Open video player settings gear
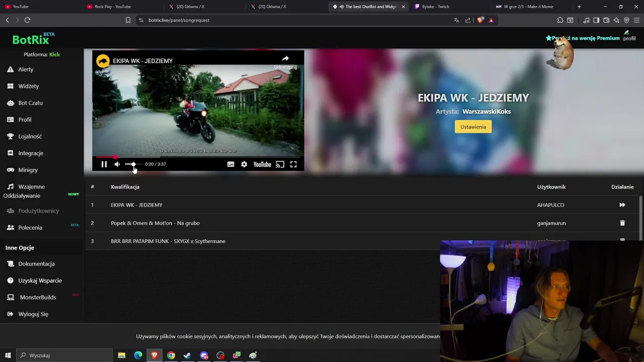 [x=244, y=164]
